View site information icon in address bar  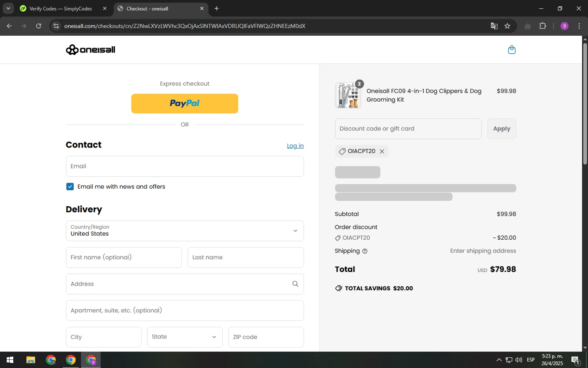[56, 26]
